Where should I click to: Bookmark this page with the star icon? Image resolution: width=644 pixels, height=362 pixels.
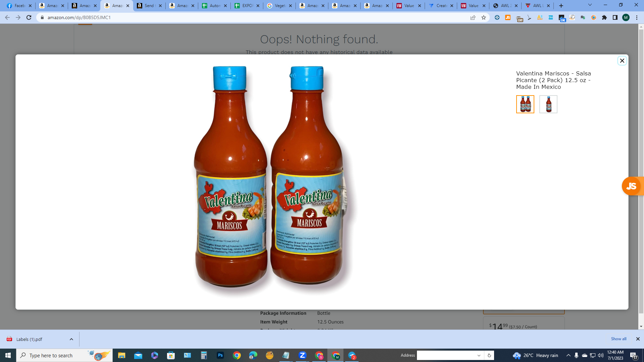click(x=484, y=17)
